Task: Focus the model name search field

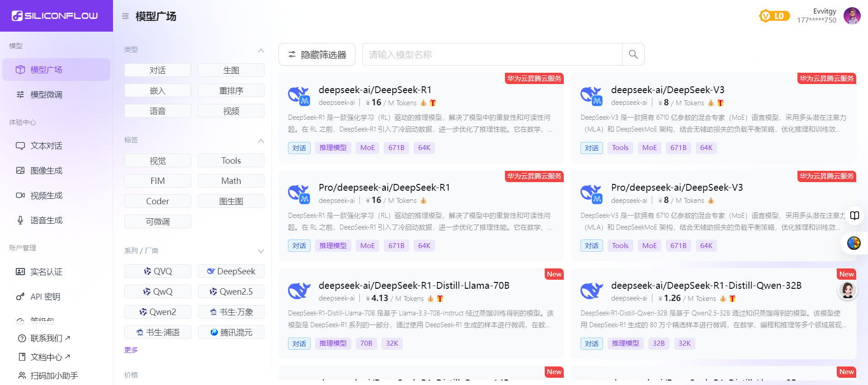Action: (x=492, y=55)
